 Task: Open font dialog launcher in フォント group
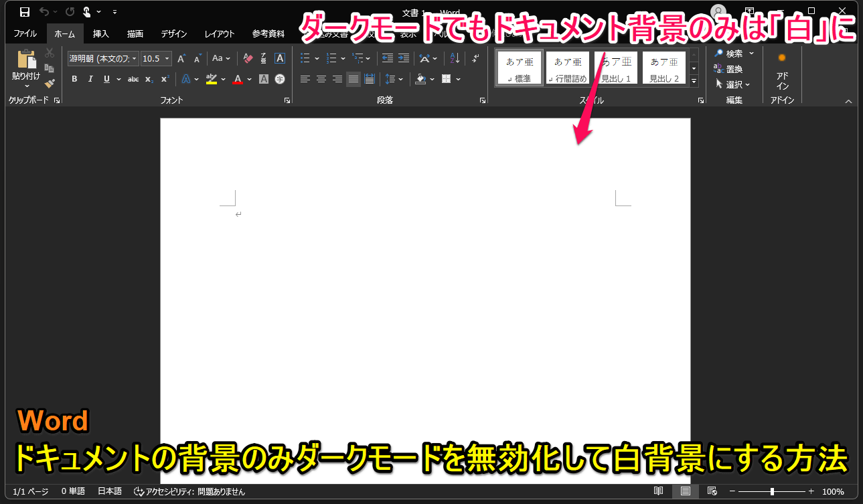(287, 100)
